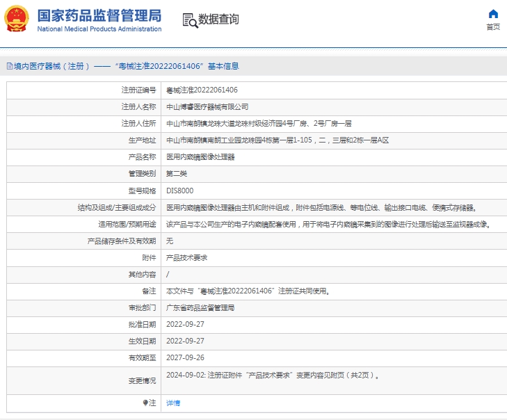The height and width of the screenshot is (420, 507).
Task: Click effective date 2022-09-27 in 生效日期 row
Action: [x=185, y=341]
